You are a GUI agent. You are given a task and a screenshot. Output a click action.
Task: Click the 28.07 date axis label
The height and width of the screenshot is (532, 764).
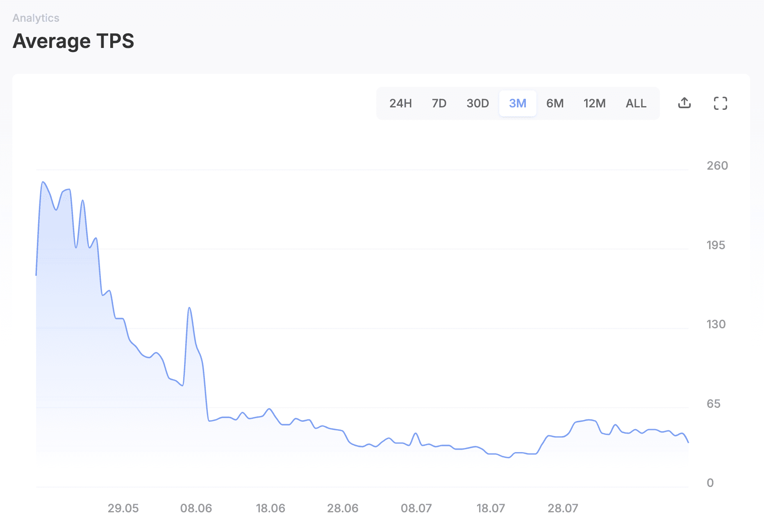pos(563,508)
